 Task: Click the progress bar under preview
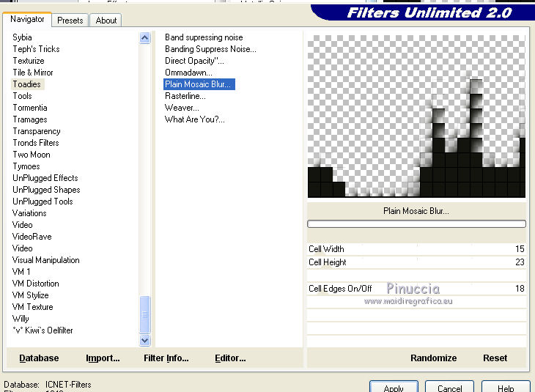point(416,223)
